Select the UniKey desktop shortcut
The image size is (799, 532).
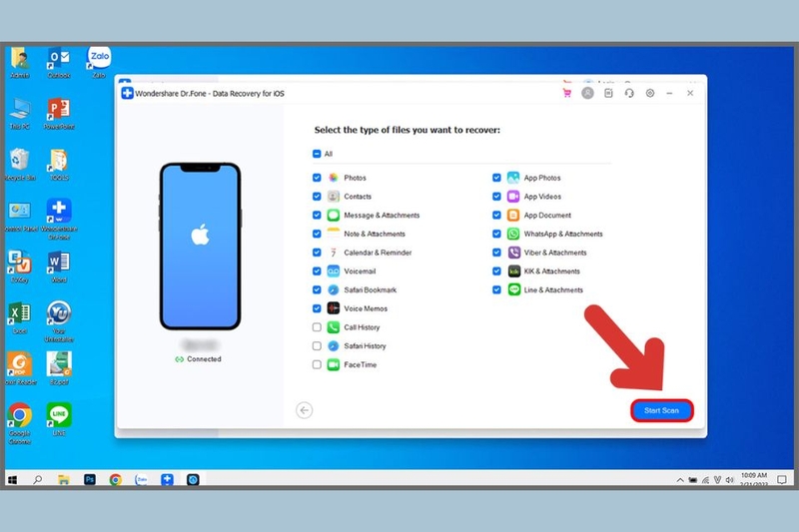20,266
